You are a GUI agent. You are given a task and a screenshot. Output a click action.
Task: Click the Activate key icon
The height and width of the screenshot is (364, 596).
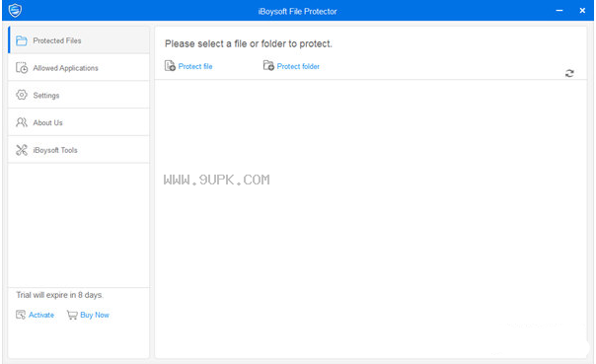pos(21,315)
